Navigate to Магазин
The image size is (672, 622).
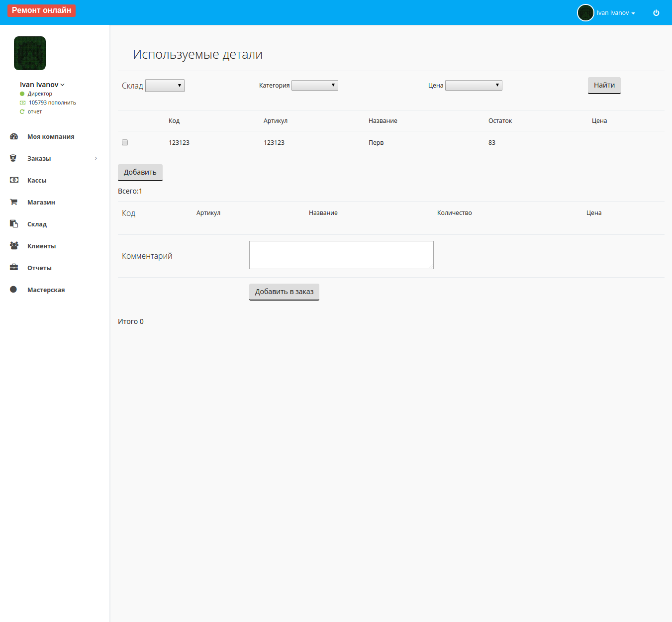tap(41, 202)
